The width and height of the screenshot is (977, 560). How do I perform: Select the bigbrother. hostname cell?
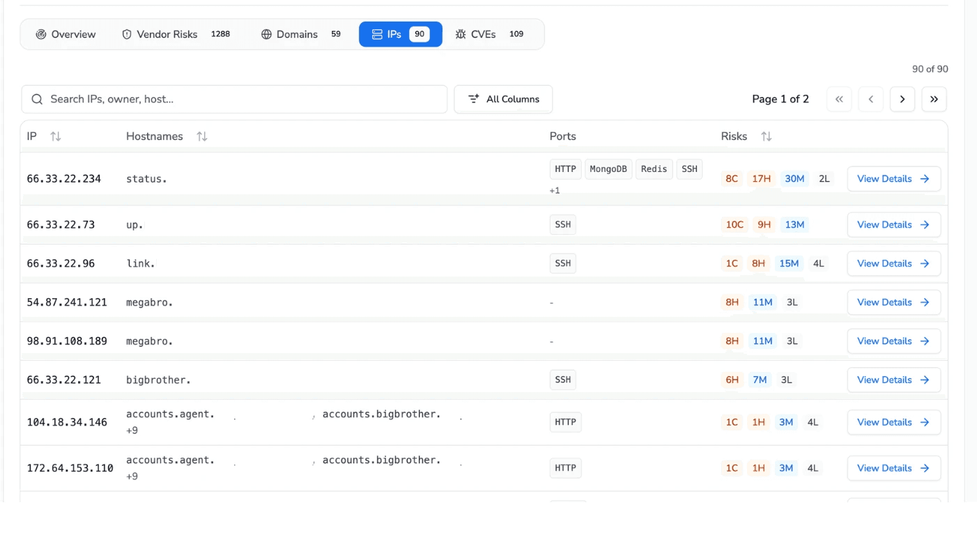[x=158, y=380]
